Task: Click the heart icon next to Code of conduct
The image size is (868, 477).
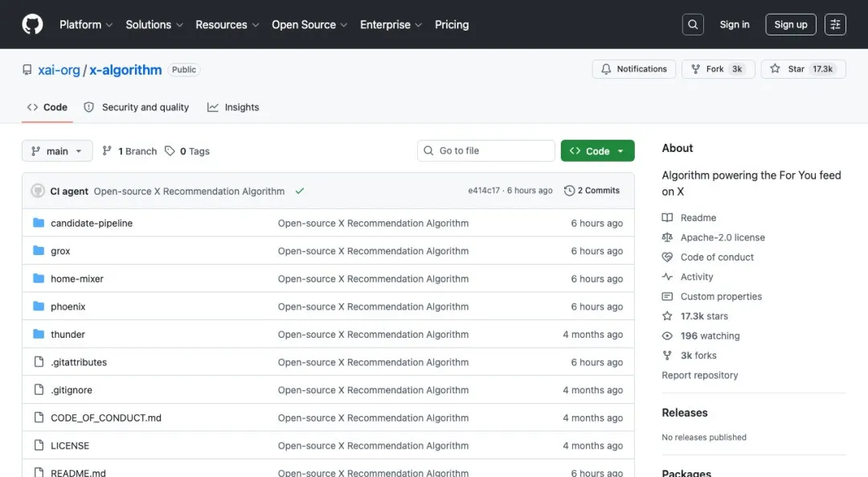Action: (x=667, y=257)
